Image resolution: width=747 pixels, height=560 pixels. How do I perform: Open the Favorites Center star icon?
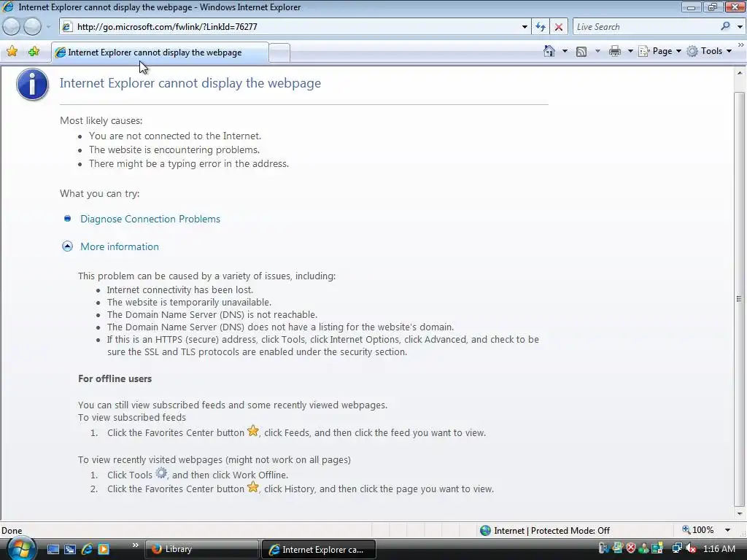click(12, 52)
